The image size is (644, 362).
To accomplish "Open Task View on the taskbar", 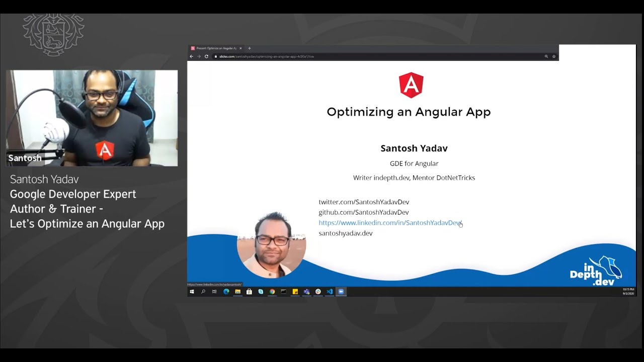I will (214, 292).
